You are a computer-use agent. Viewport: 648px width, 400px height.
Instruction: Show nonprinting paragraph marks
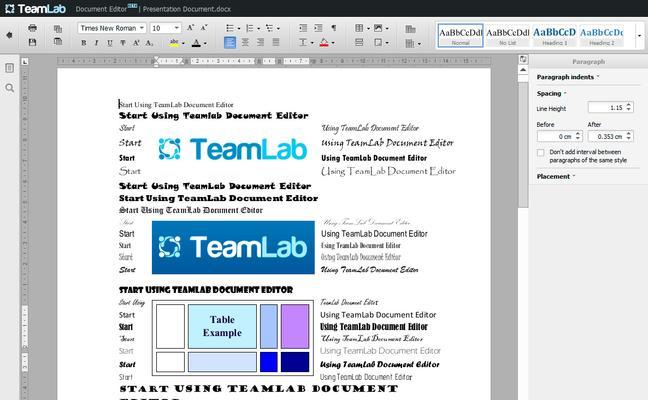[334, 28]
